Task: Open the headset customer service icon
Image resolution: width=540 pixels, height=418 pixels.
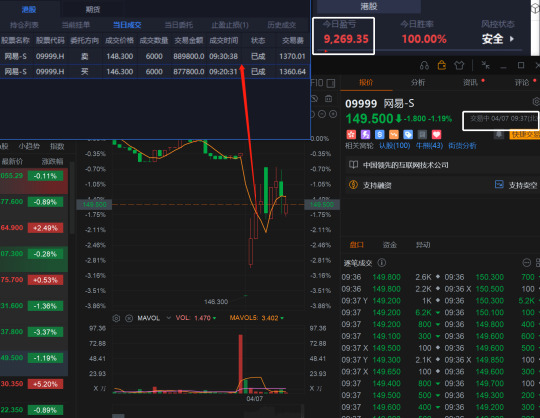Action: [424, 65]
